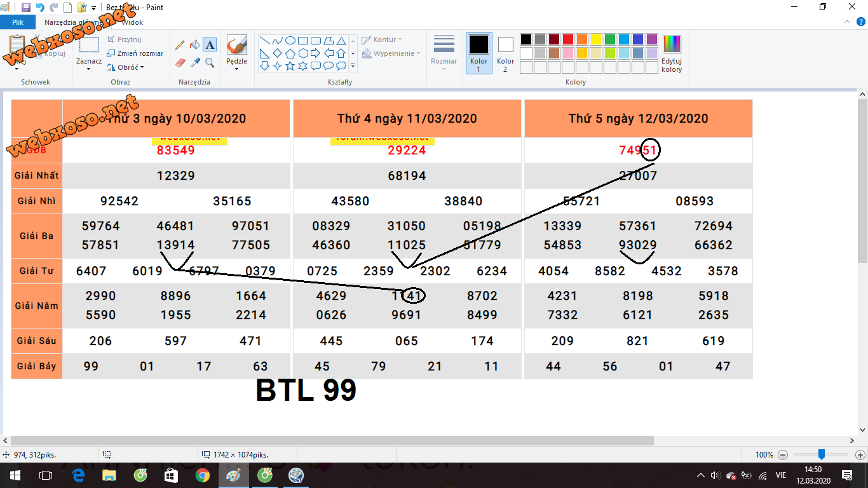The width and height of the screenshot is (868, 488).
Task: Choose the Right triangle shape
Action: tap(264, 53)
